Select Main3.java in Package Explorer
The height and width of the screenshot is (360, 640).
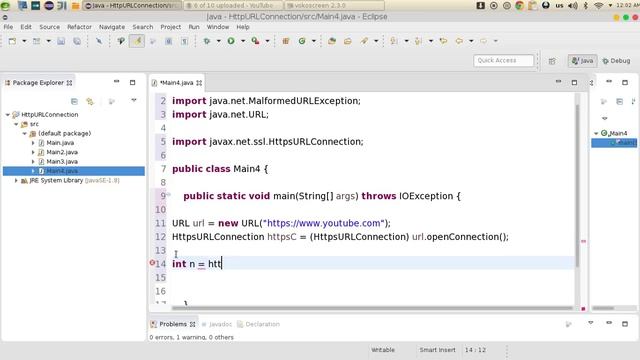coord(62,162)
